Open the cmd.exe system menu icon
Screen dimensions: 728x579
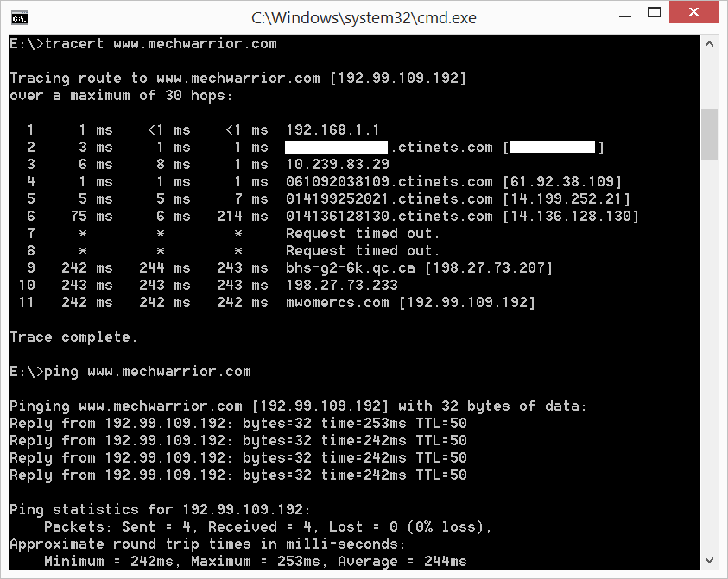click(20, 17)
